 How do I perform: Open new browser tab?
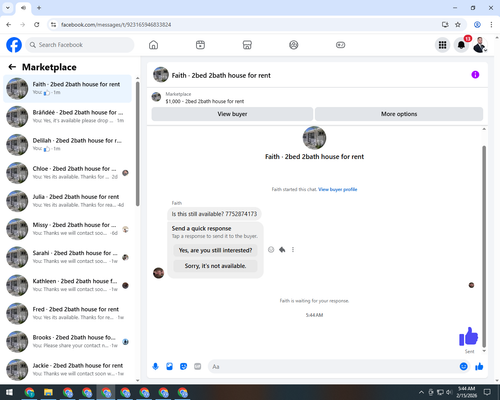pos(39,8)
